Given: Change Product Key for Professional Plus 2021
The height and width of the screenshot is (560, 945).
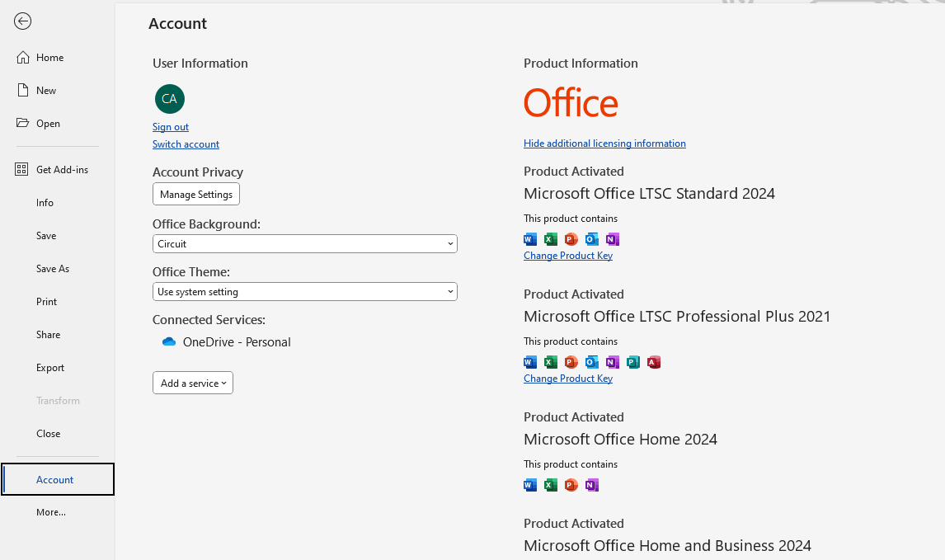Looking at the screenshot, I should point(567,379).
